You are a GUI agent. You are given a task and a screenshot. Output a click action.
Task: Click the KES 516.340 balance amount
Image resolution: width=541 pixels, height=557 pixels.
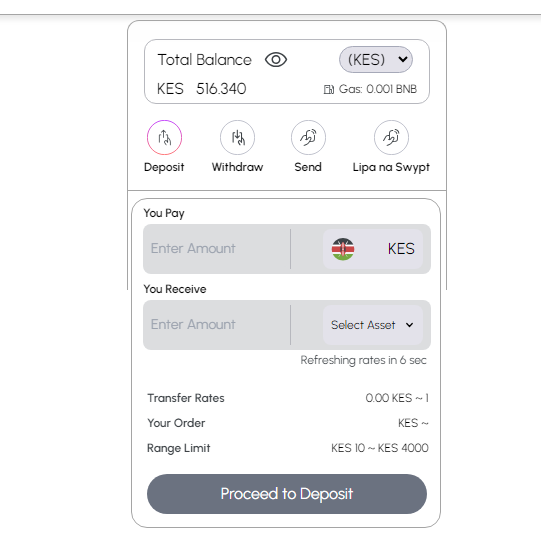201,89
